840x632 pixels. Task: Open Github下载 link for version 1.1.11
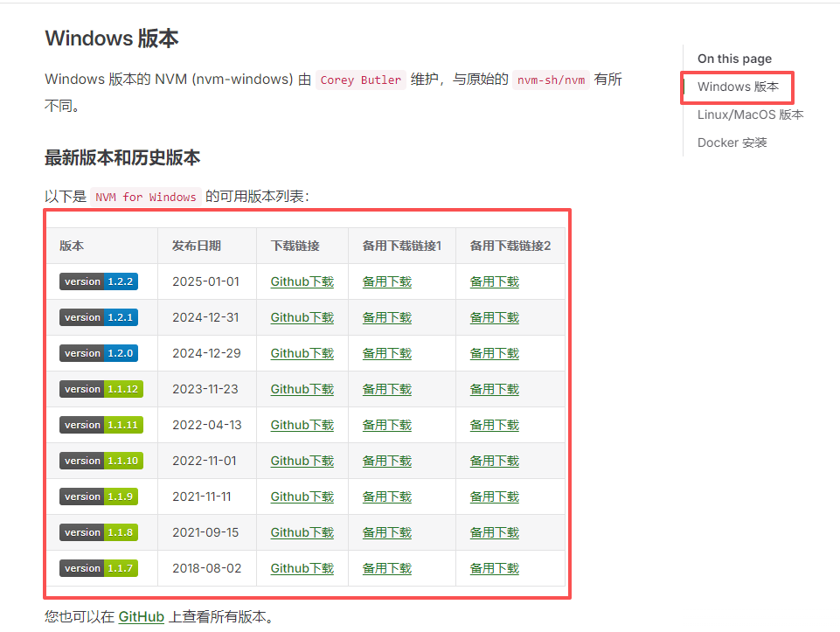pyautogui.click(x=302, y=425)
